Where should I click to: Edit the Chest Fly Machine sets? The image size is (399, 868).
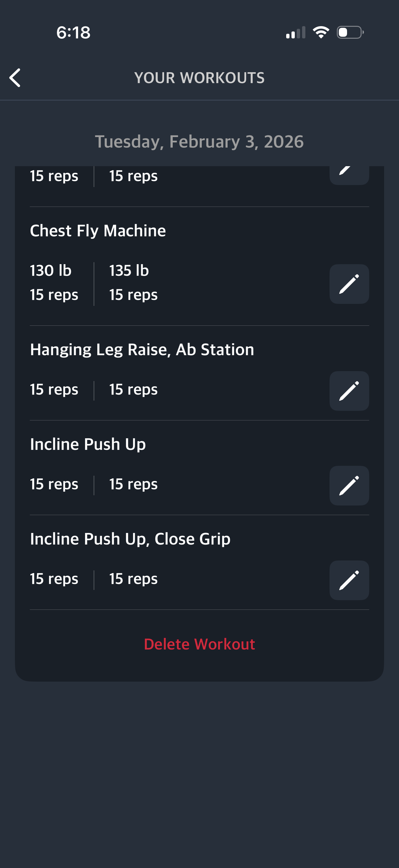click(349, 284)
